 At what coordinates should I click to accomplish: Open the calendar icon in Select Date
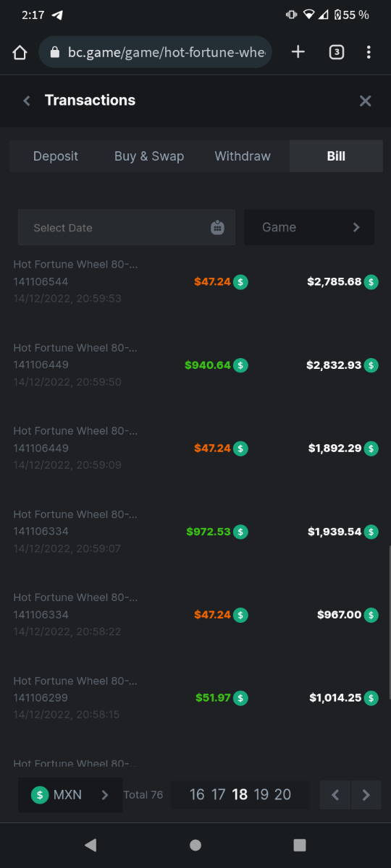point(217,227)
